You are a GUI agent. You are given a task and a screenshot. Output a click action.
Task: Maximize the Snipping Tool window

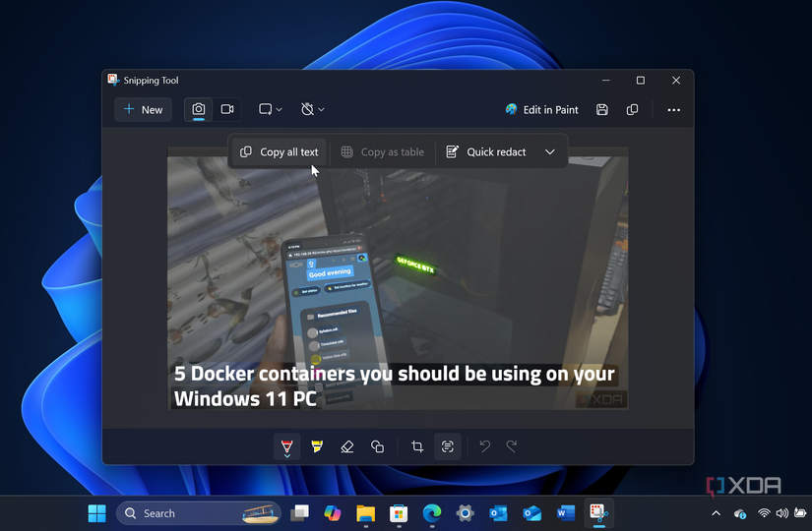pyautogui.click(x=641, y=81)
